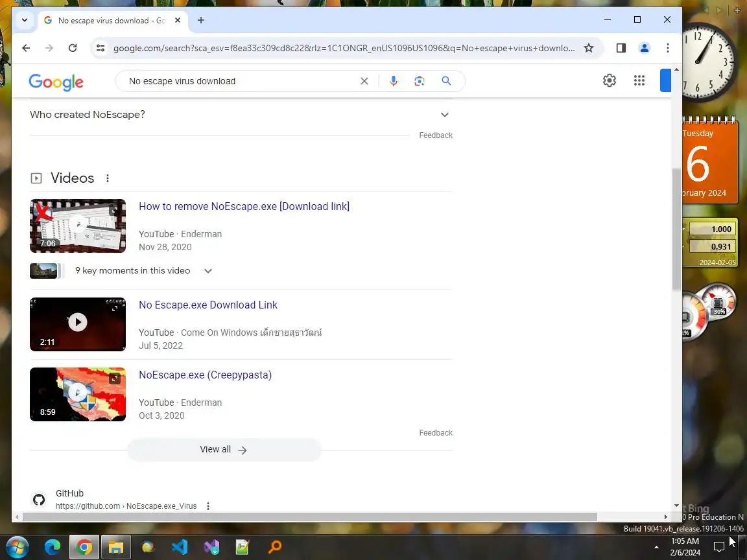747x560 pixels.
Task: Open "How to remove NoEscape.exe [Download link]"
Action: (x=244, y=206)
